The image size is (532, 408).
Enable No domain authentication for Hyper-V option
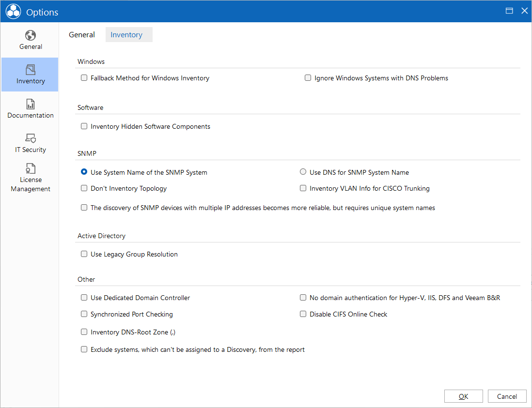coord(303,298)
